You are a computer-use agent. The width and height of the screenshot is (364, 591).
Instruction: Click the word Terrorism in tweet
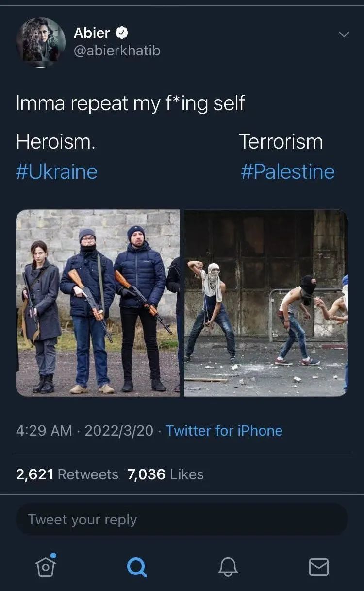(281, 142)
